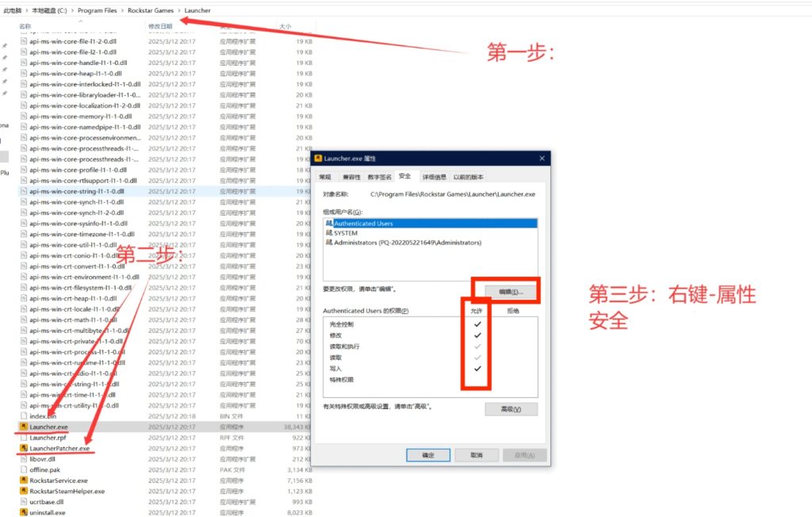Viewport: 812px width, 517px height.
Task: Click the 写入 allow checkmark
Action: pos(477,368)
